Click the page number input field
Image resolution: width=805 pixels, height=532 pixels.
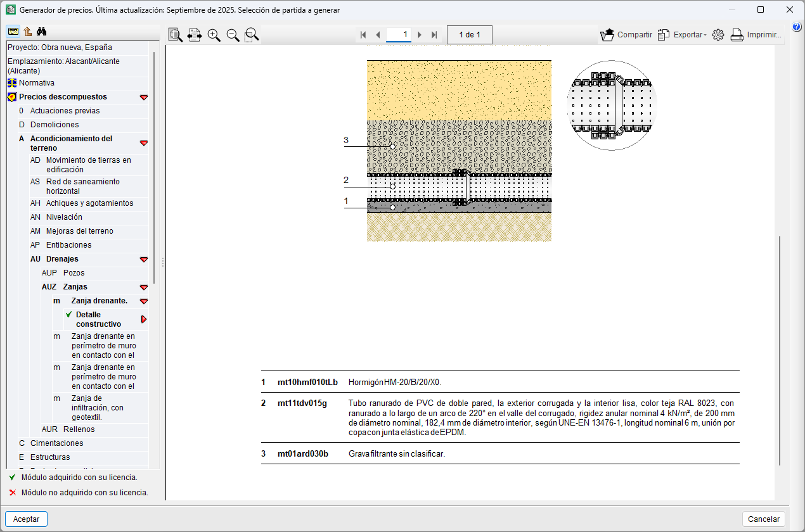click(399, 34)
